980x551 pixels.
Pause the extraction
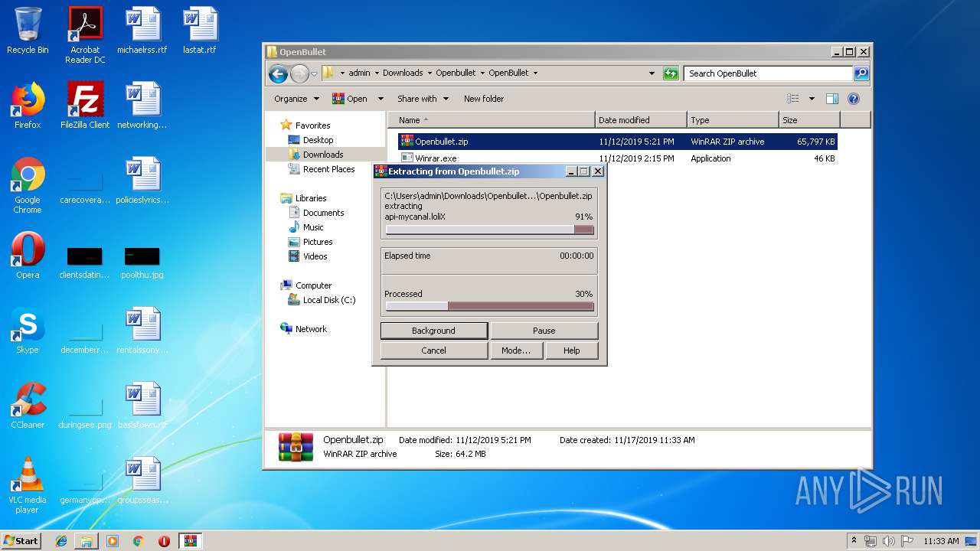[x=544, y=331]
